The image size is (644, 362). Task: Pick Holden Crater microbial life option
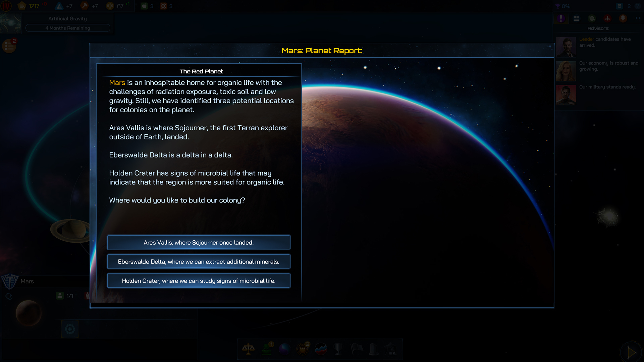199,281
